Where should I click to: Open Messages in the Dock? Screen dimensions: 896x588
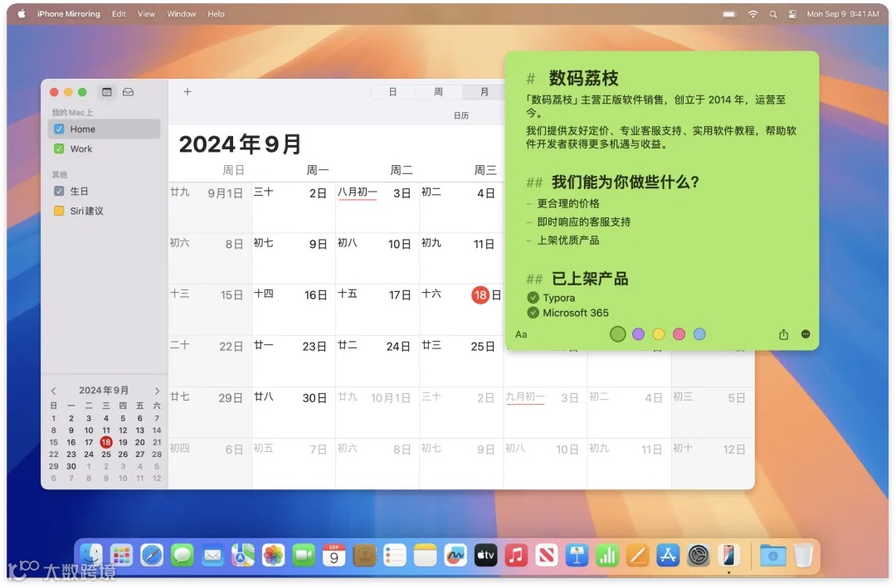coord(183,555)
